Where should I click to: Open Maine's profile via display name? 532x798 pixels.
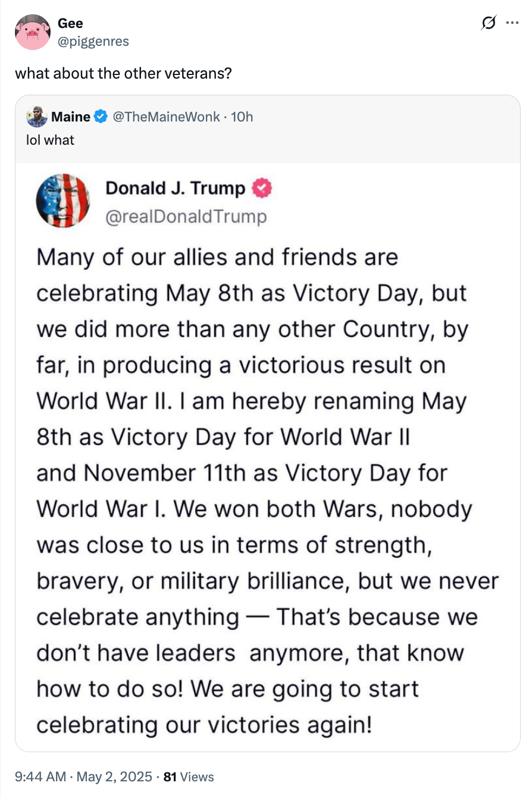tap(71, 117)
